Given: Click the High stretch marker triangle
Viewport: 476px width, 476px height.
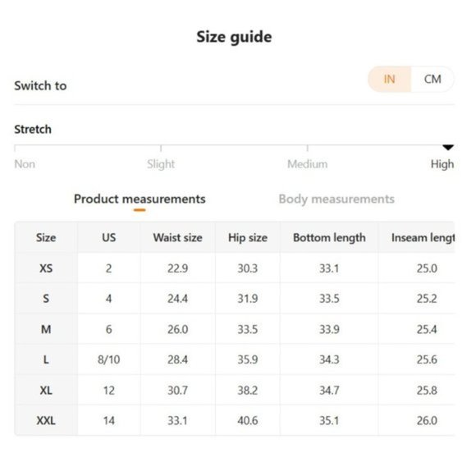Looking at the screenshot, I should click(448, 148).
